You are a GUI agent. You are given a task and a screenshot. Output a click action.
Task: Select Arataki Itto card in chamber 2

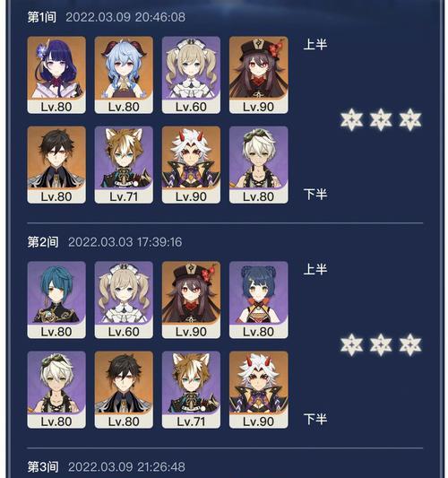258,389
